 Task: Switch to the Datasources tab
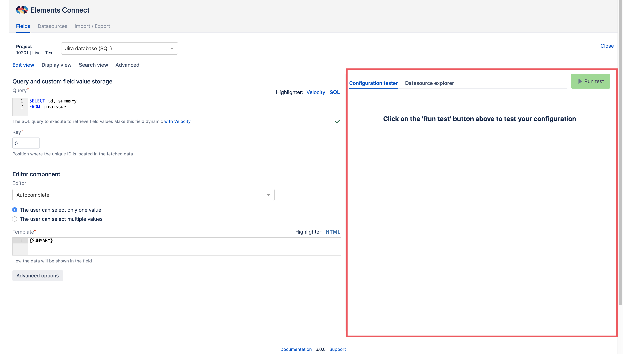52,26
